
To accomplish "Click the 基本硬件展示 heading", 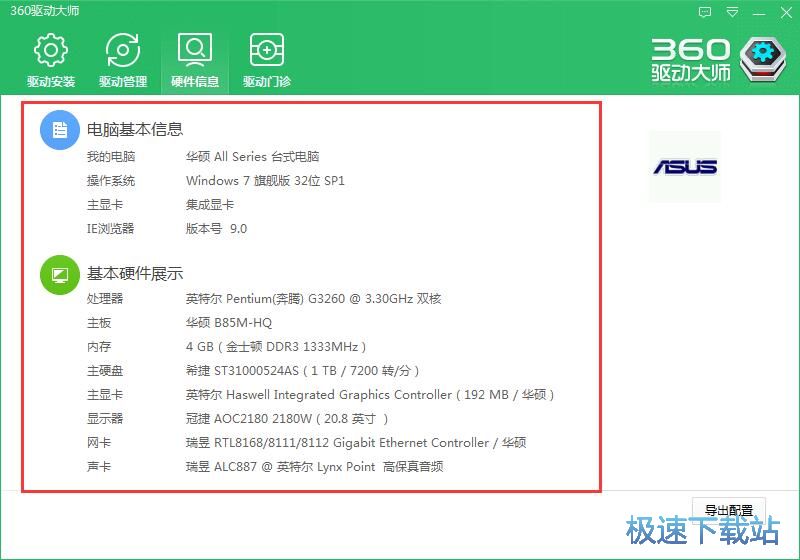I will point(135,274).
